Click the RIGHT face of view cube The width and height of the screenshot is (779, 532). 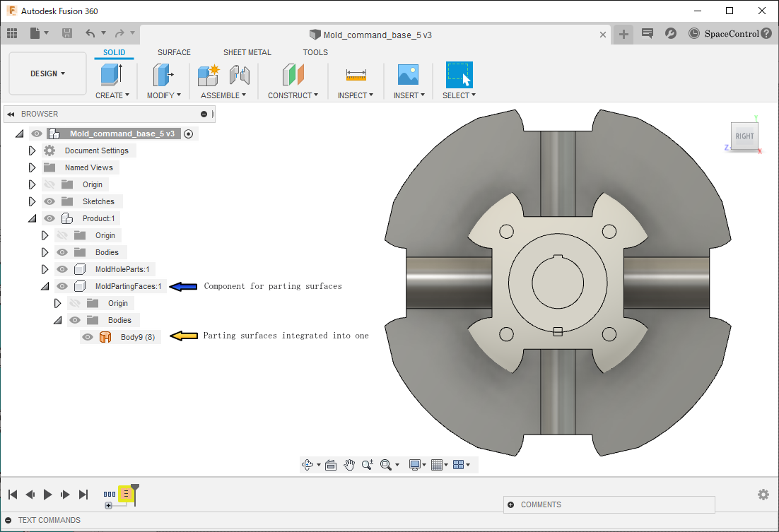pos(744,136)
